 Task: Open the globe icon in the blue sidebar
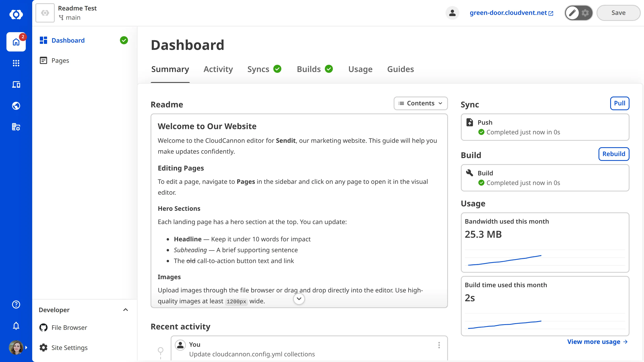(16, 106)
